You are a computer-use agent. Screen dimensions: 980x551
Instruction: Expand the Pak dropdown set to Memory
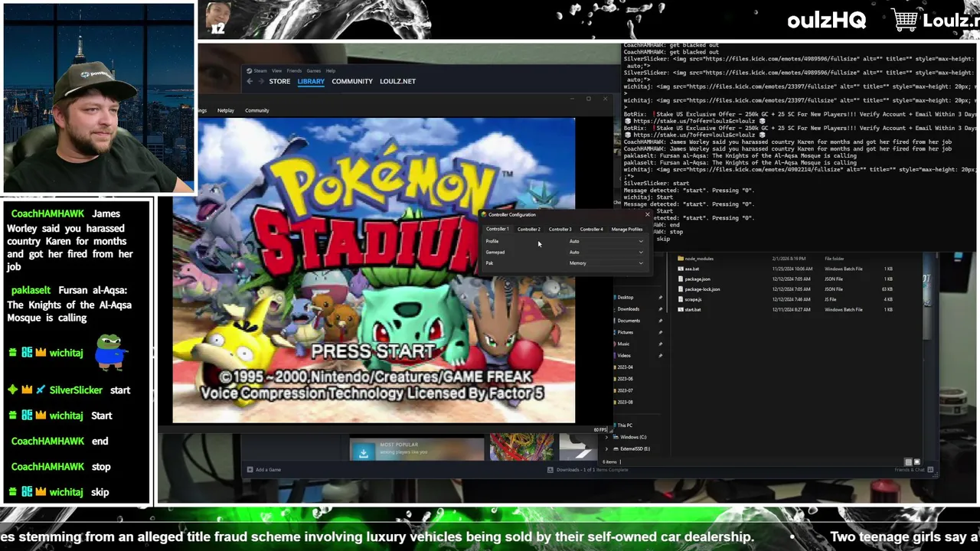click(x=606, y=263)
